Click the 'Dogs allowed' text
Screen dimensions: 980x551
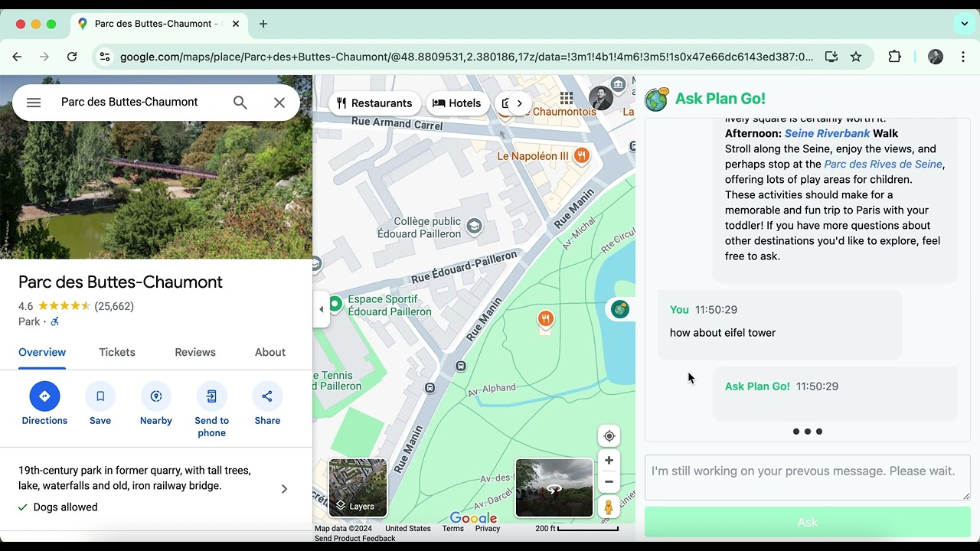click(65, 507)
